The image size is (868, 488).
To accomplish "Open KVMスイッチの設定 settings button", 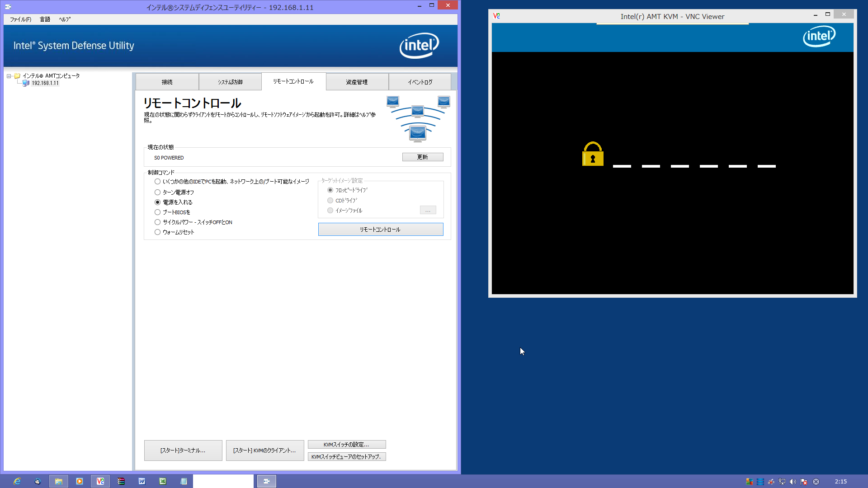I will tap(346, 445).
